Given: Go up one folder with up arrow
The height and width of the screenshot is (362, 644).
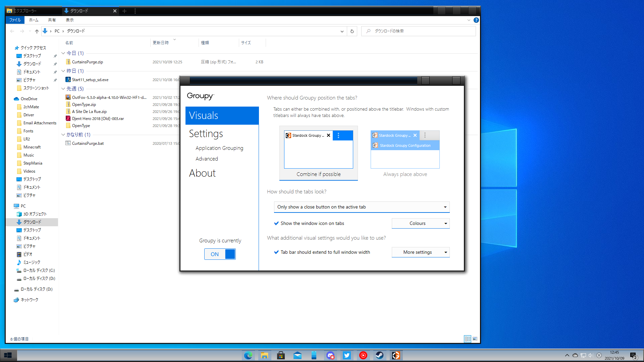Looking at the screenshot, I should (x=37, y=31).
